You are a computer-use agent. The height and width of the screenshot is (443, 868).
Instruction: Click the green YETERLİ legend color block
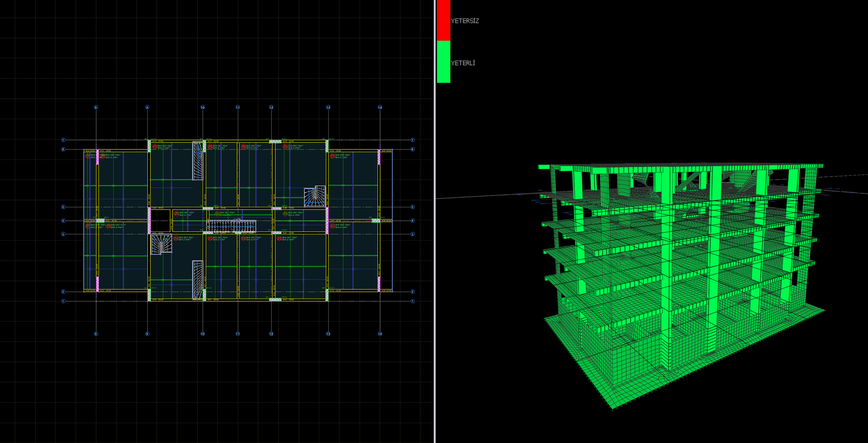click(443, 62)
